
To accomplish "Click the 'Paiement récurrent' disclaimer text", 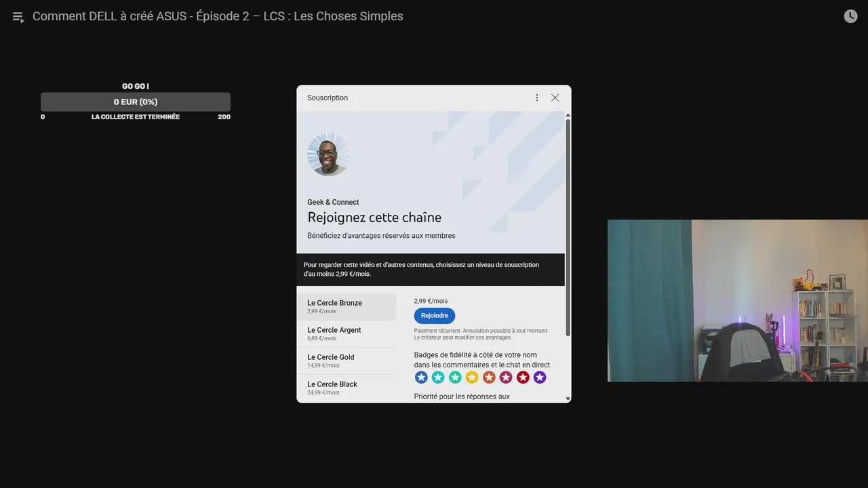I will pos(481,334).
